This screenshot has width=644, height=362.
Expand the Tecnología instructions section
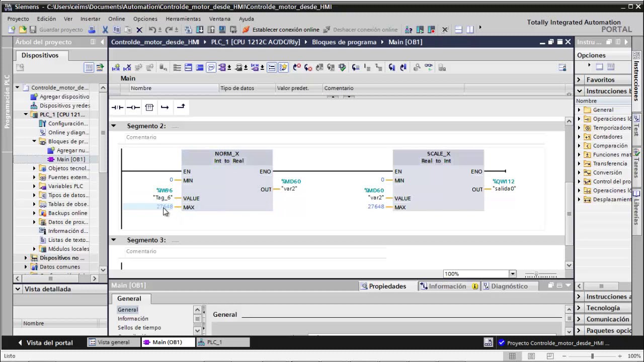pyautogui.click(x=579, y=308)
